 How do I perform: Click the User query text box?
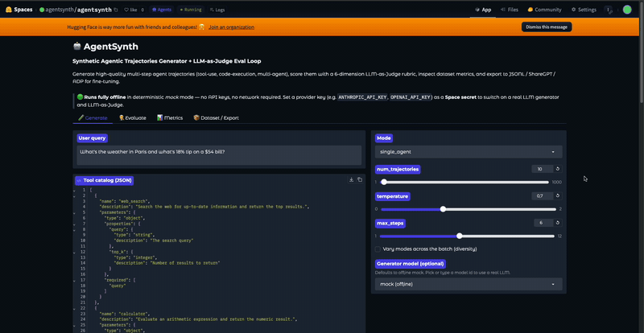pyautogui.click(x=219, y=155)
